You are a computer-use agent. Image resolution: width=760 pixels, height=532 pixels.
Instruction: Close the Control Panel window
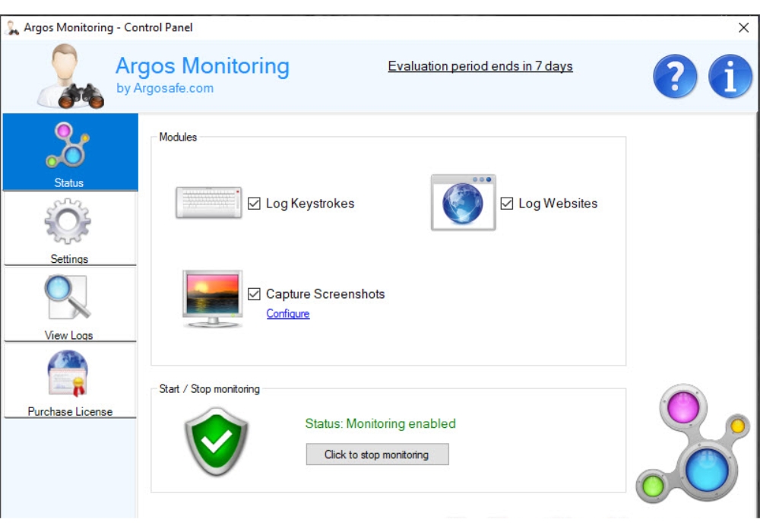pos(743,27)
